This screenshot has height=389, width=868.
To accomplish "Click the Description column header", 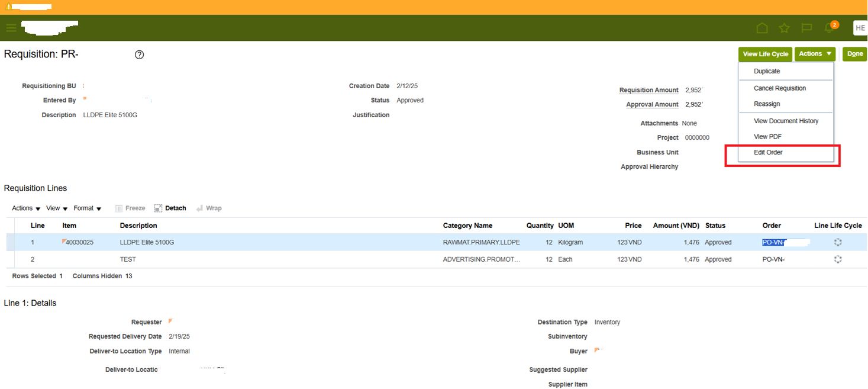I will click(138, 226).
